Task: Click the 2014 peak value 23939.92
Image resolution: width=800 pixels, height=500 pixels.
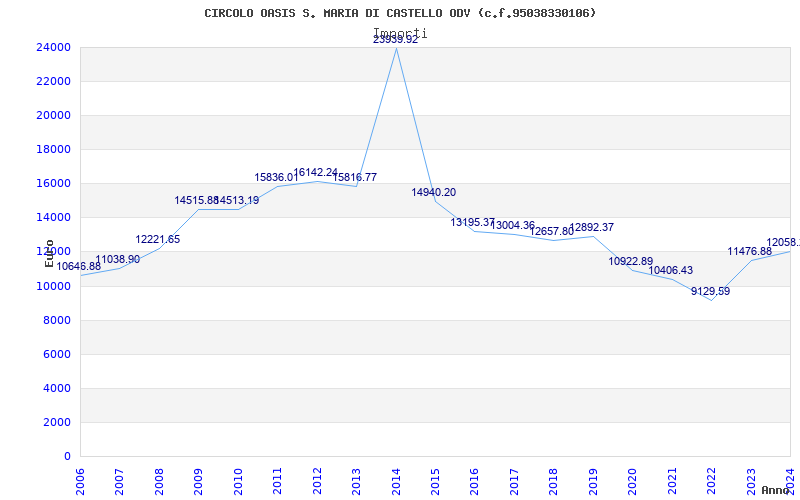Action: pos(395,40)
